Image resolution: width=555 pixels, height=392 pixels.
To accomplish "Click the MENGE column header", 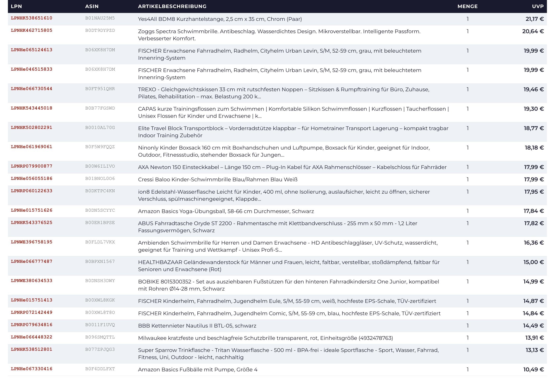I will (467, 6).
